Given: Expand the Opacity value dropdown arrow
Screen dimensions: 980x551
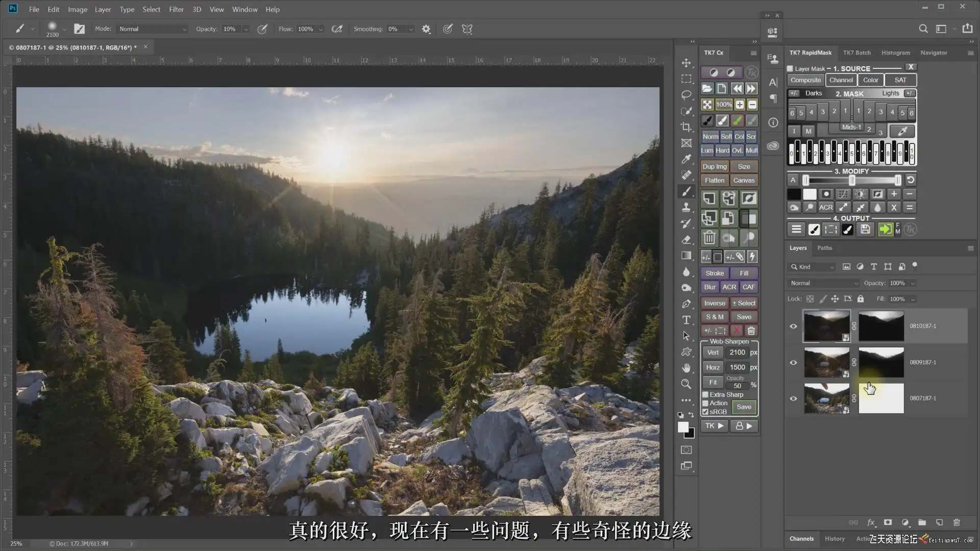Looking at the screenshot, I should point(246,29).
